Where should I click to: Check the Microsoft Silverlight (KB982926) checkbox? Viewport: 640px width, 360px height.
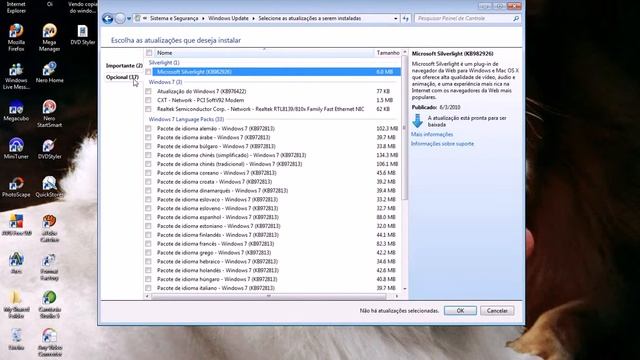tap(148, 72)
